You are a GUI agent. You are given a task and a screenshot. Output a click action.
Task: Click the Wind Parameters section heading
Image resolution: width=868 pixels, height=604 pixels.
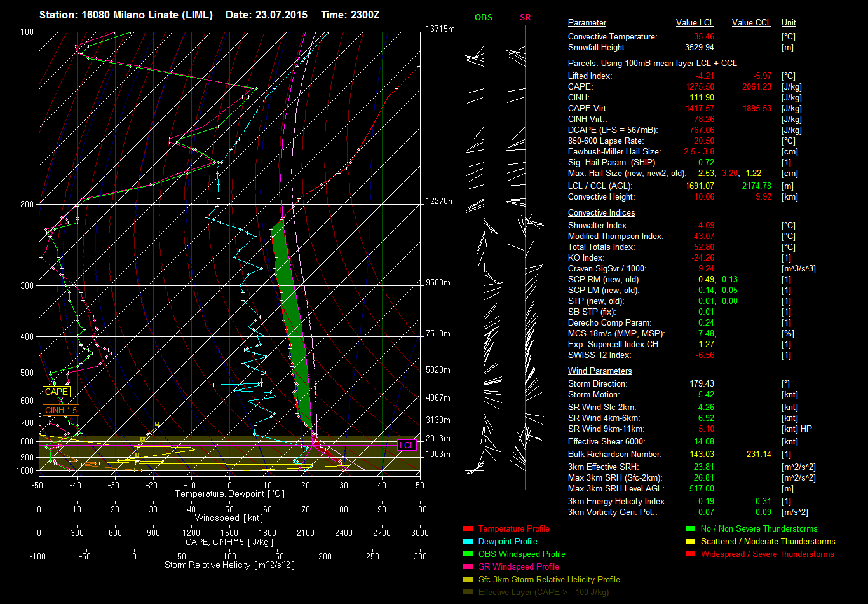pyautogui.click(x=600, y=371)
